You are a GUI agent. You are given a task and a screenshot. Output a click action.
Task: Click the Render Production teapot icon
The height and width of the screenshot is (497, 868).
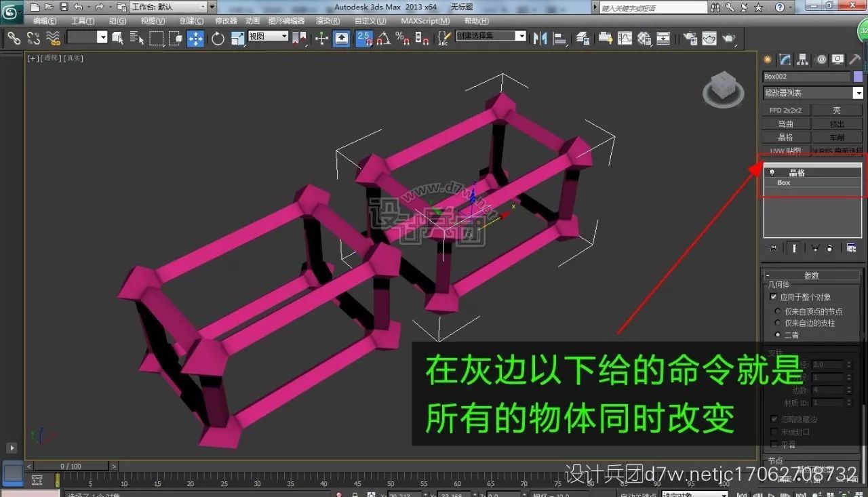tap(729, 38)
